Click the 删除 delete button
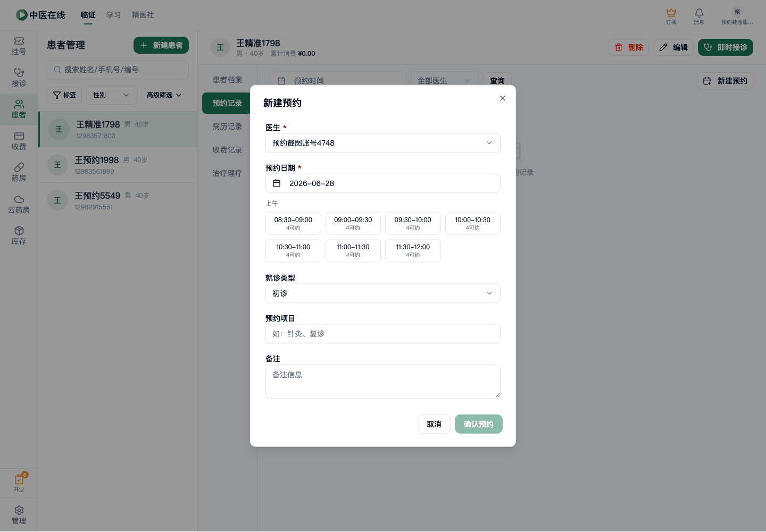 (x=629, y=47)
